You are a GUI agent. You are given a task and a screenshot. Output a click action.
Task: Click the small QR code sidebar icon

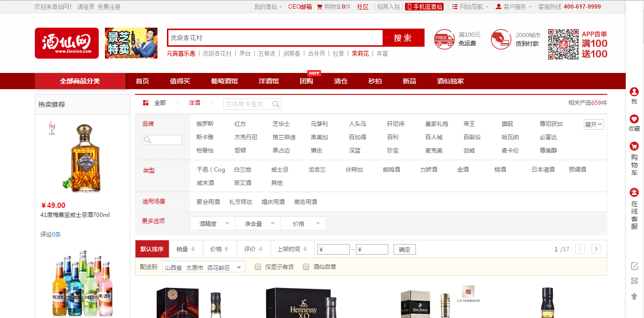(634, 281)
